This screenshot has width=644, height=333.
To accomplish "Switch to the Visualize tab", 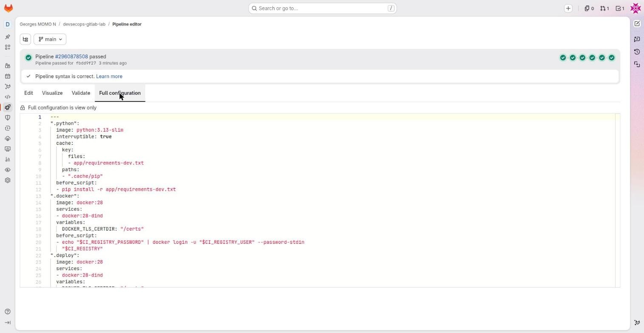I will [x=52, y=93].
